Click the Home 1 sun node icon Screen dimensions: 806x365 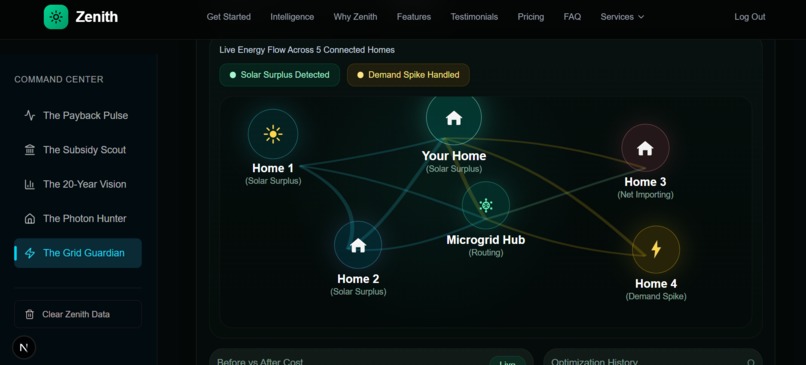(x=273, y=134)
